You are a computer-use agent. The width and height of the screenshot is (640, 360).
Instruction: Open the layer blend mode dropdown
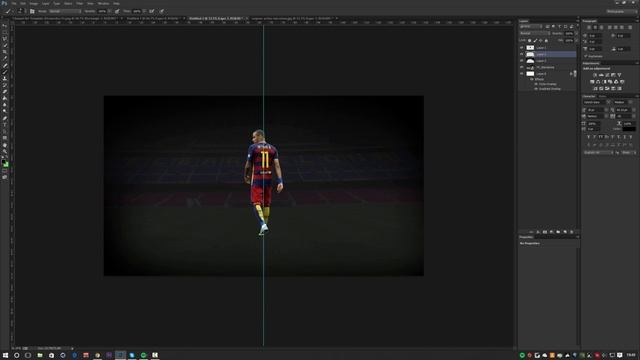pyautogui.click(x=535, y=33)
